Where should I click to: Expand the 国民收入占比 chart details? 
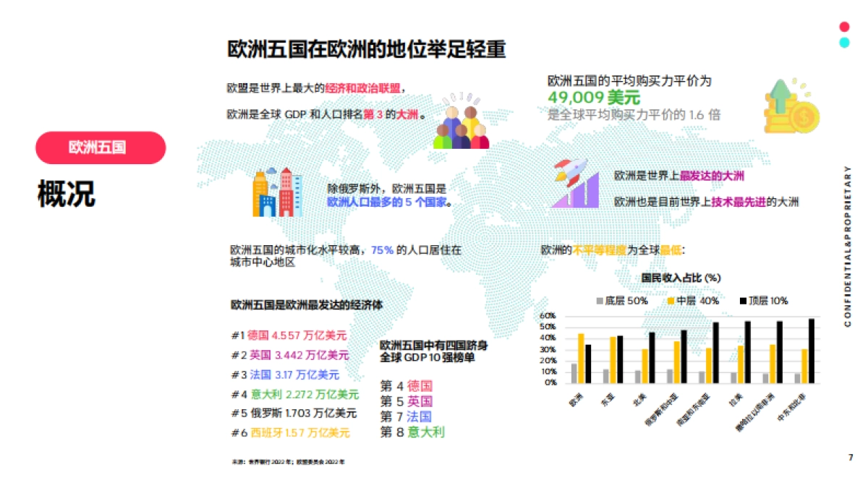680,278
